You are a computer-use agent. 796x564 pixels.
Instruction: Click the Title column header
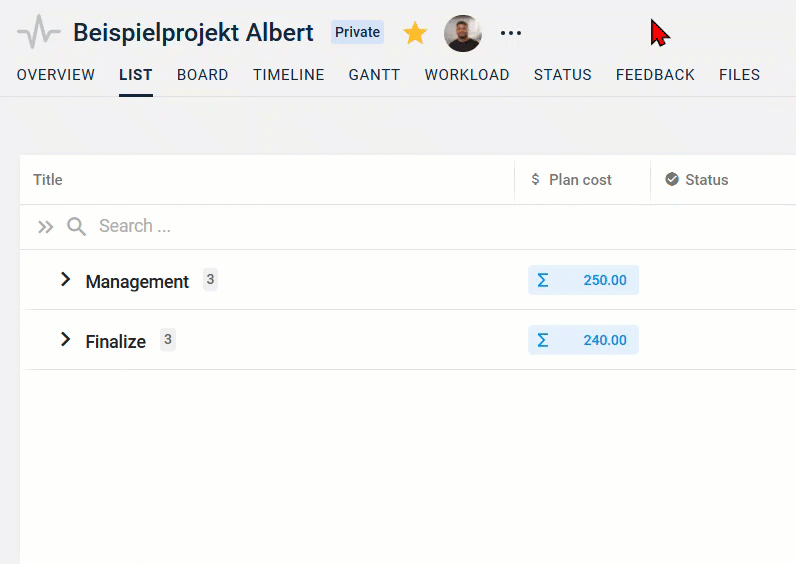click(48, 180)
